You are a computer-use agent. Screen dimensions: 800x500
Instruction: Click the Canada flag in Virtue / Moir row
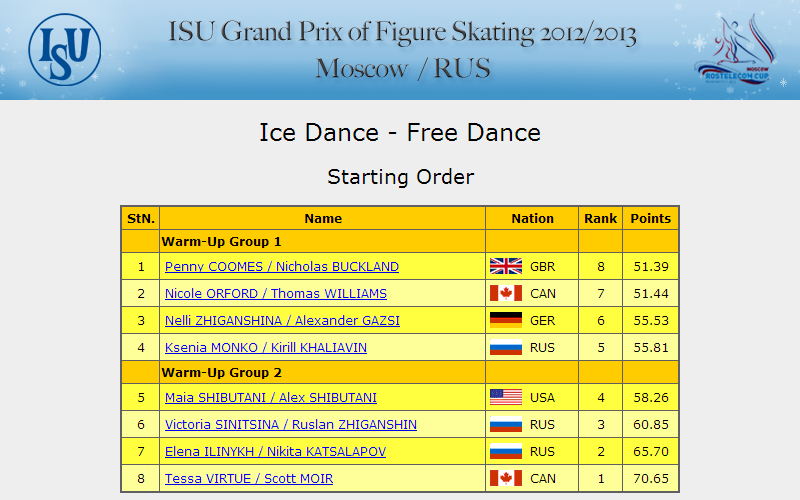coord(506,479)
